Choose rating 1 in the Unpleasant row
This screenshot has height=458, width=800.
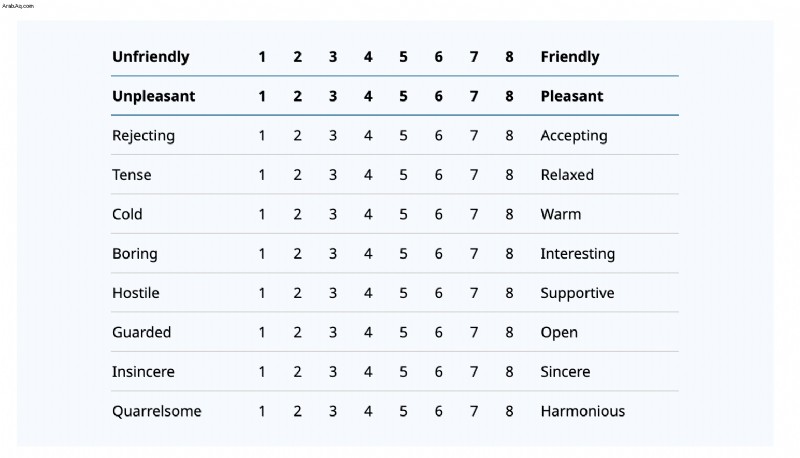pyautogui.click(x=262, y=96)
